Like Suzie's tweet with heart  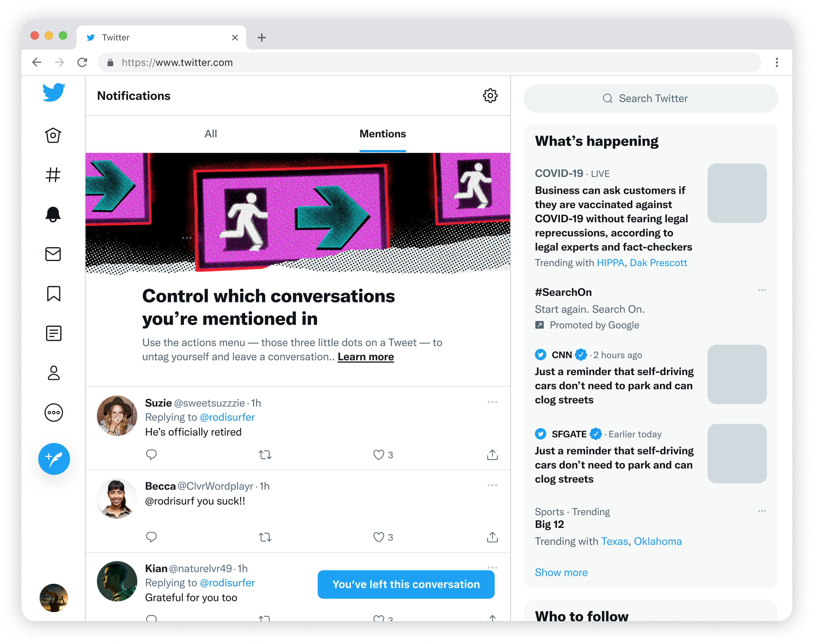(x=378, y=455)
